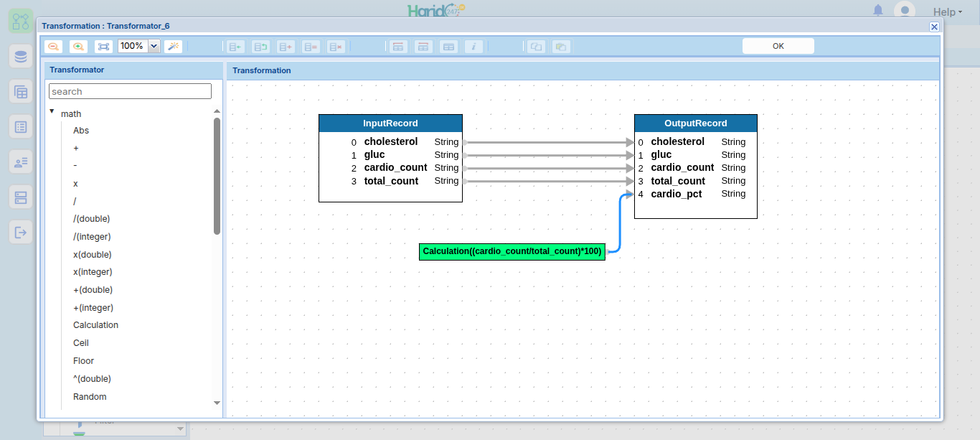Select the +(integer) function
This screenshot has width=980, height=440.
pyautogui.click(x=93, y=308)
